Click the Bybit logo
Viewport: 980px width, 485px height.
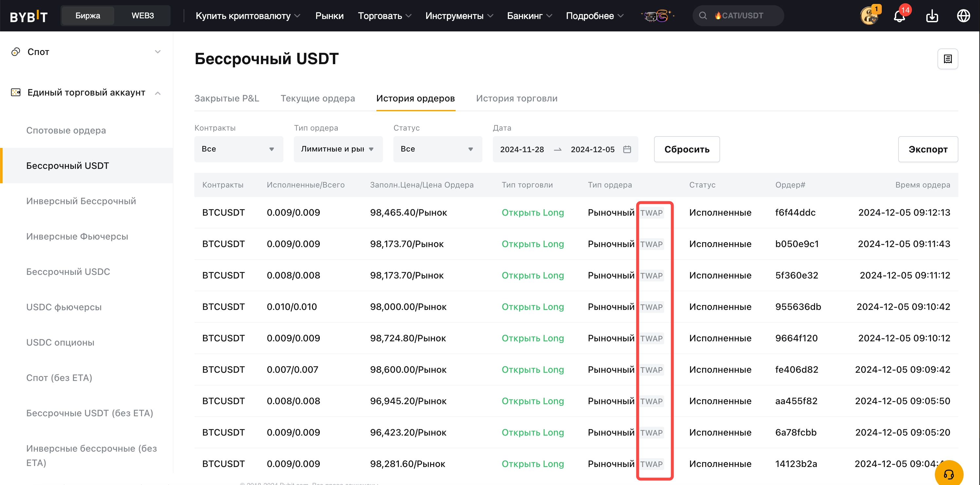pyautogui.click(x=28, y=16)
